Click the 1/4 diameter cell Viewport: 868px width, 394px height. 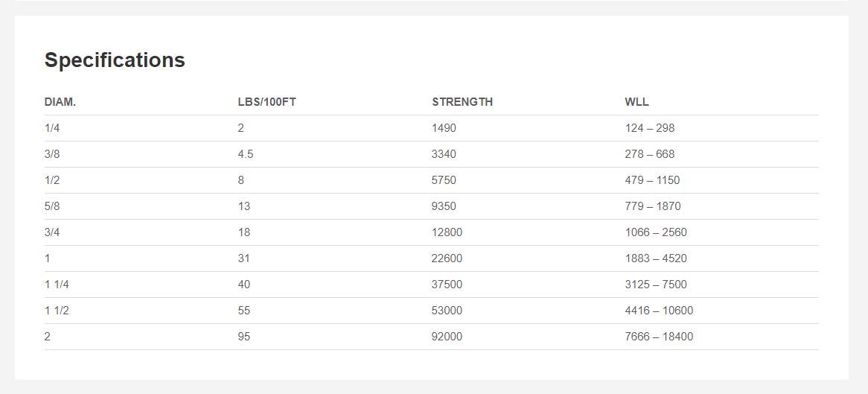(x=52, y=128)
